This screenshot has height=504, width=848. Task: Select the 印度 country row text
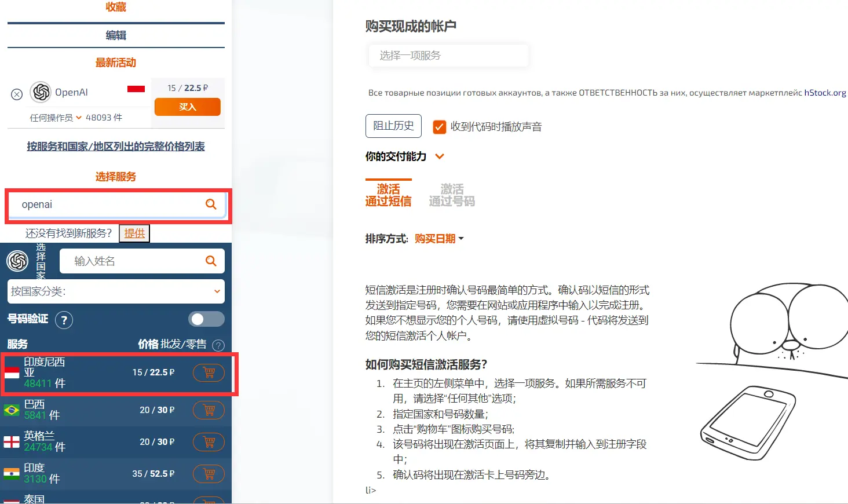[34, 468]
